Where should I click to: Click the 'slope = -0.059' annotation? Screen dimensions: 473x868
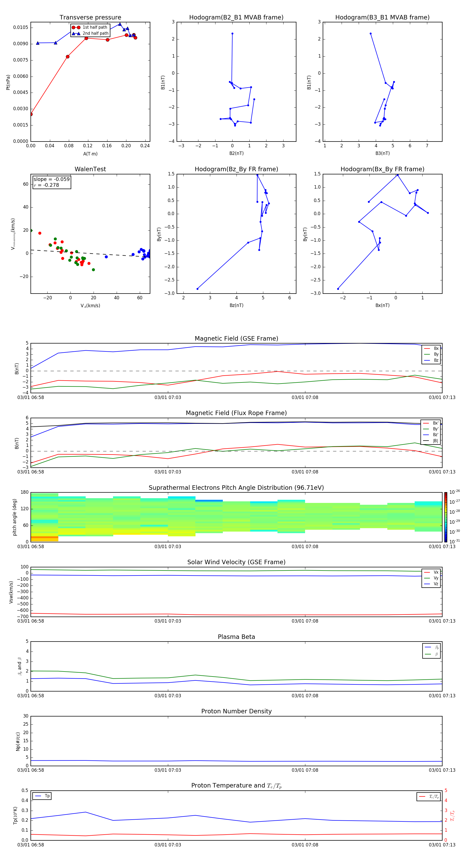pos(52,179)
